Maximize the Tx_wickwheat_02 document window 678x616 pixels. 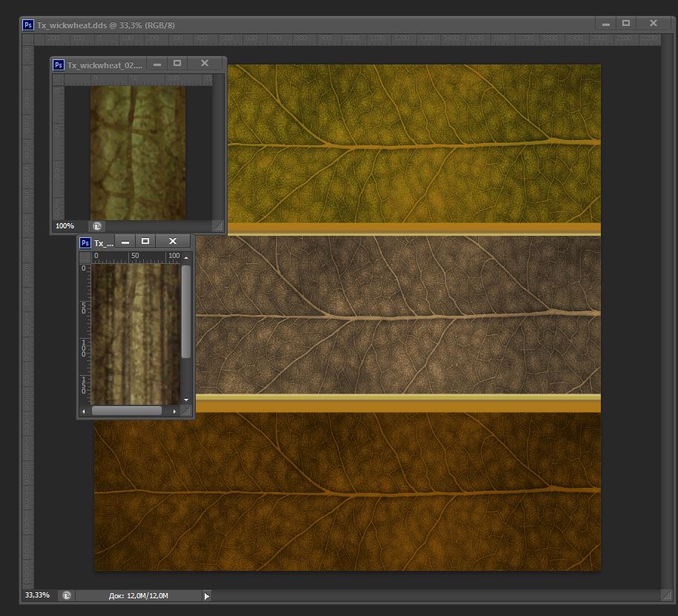coord(177,64)
